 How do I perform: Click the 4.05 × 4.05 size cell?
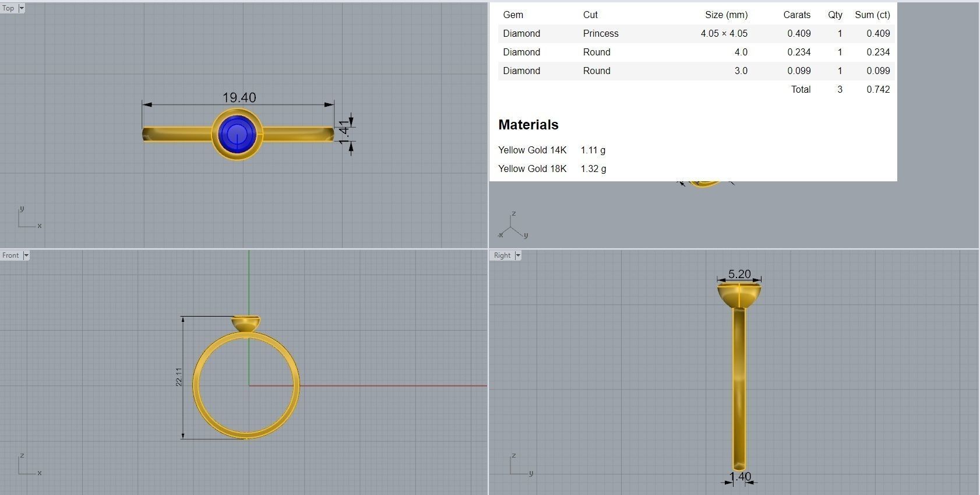[724, 34]
